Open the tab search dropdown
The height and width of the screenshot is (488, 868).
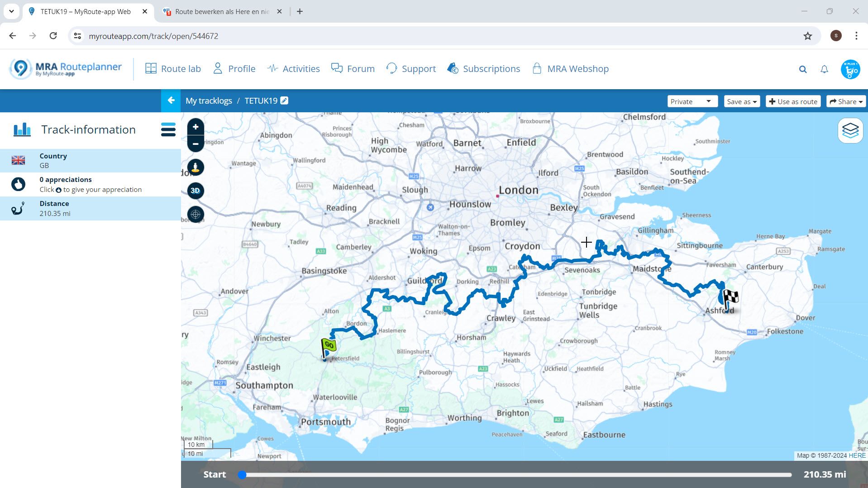pyautogui.click(x=11, y=11)
